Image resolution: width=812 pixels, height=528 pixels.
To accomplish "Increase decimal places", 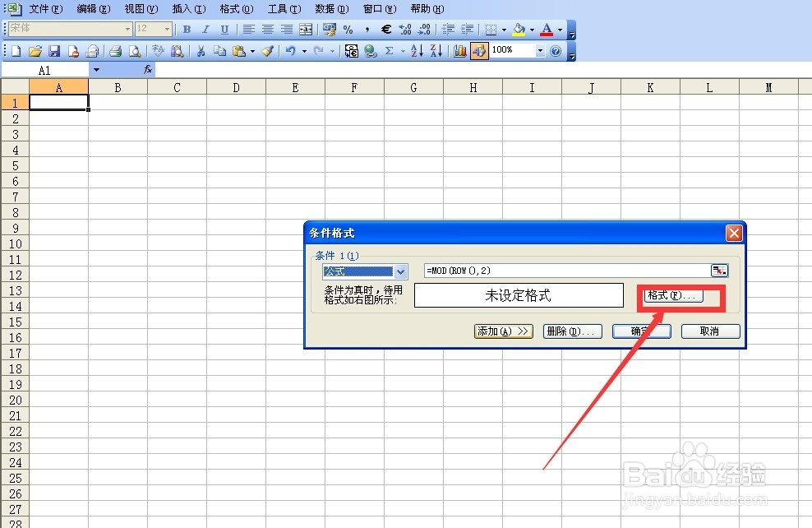I will [405, 30].
